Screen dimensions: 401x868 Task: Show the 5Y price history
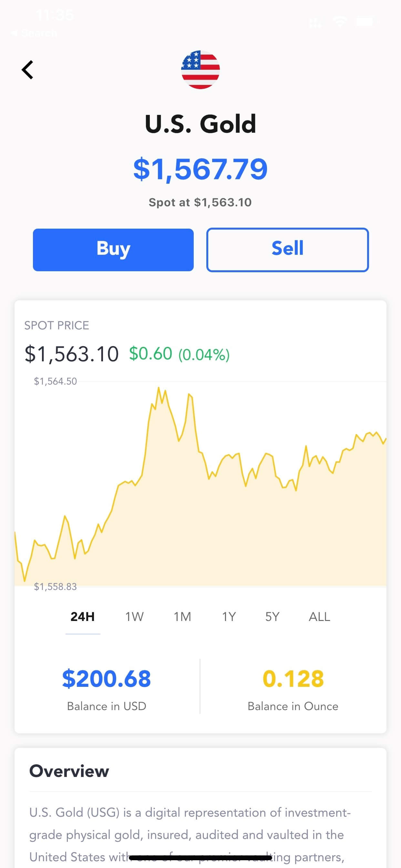tap(272, 617)
